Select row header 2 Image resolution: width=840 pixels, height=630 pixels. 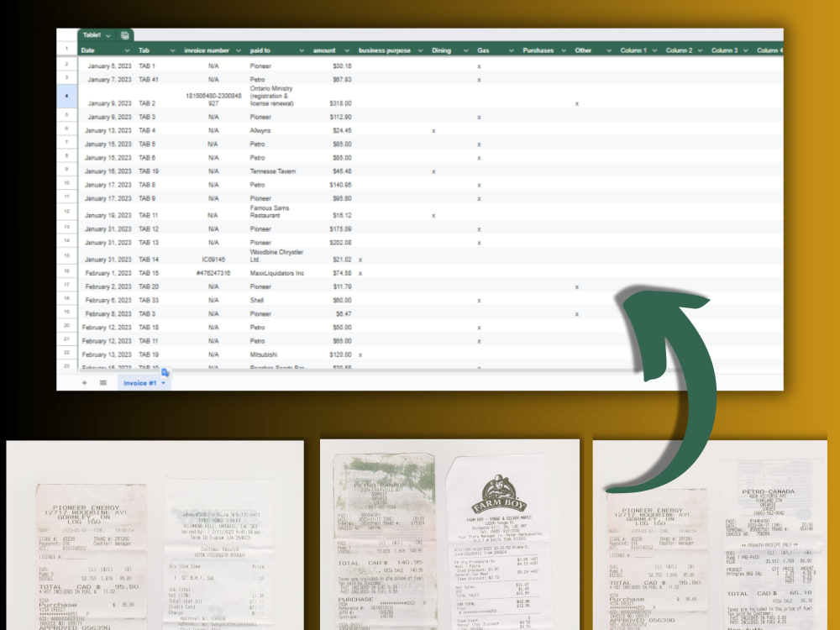(x=67, y=65)
